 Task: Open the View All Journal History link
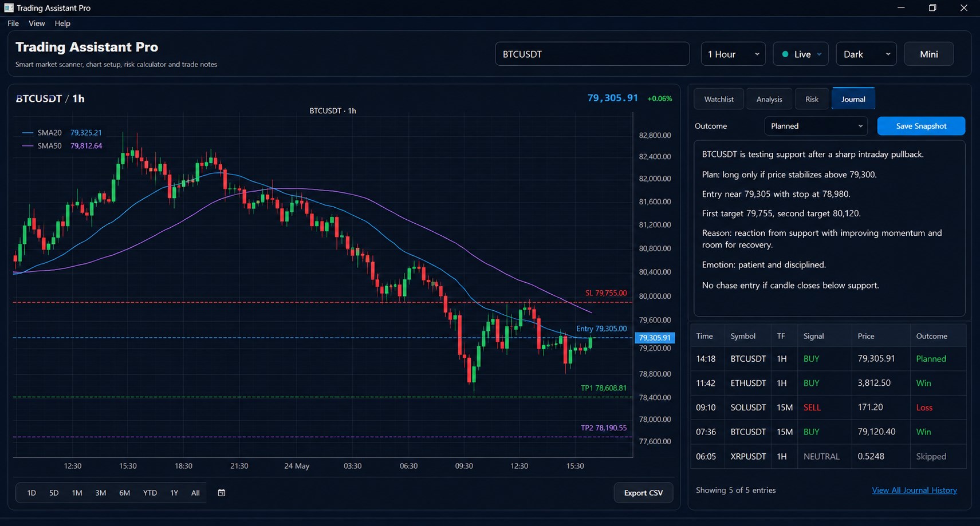914,491
